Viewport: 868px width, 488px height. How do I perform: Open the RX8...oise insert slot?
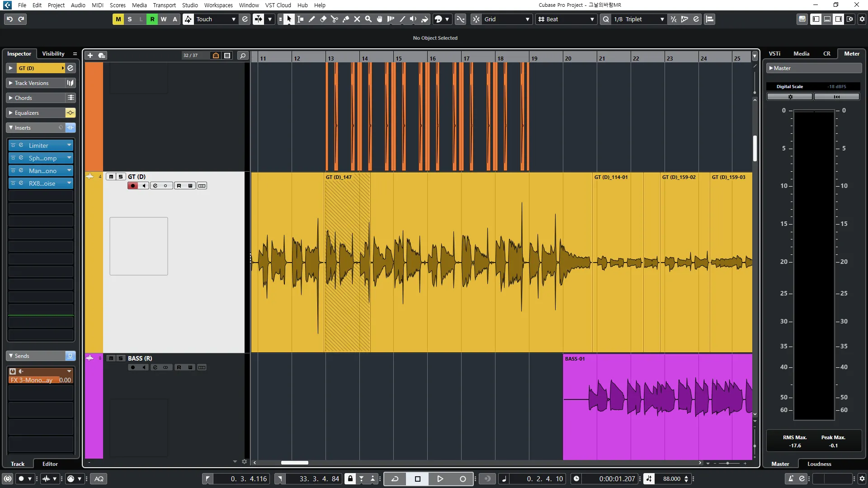pos(41,183)
